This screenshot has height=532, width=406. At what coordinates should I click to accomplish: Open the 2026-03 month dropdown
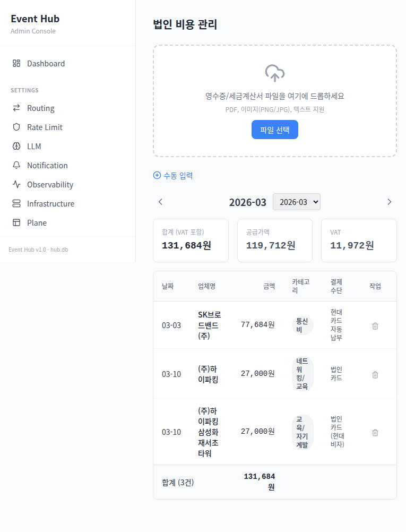(x=296, y=202)
